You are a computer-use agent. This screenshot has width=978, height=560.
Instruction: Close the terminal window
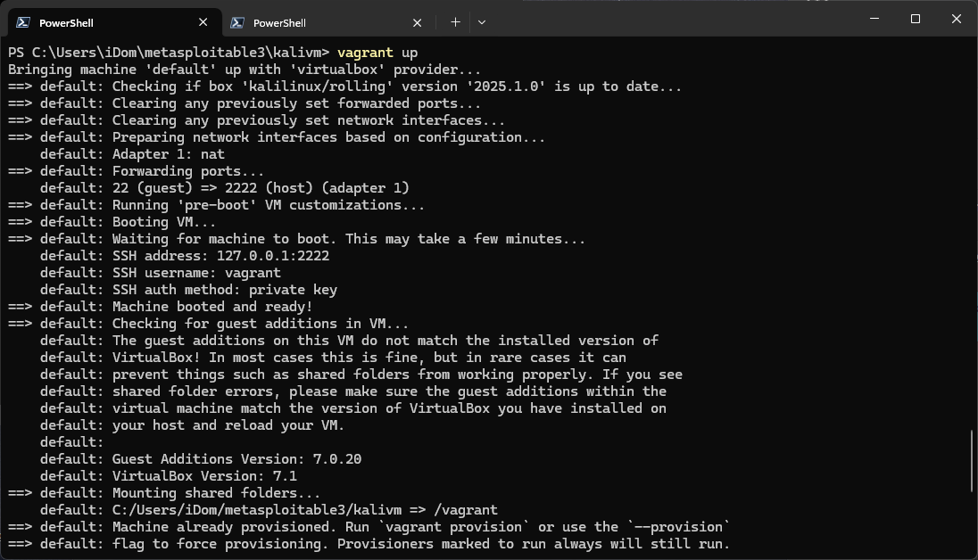[956, 19]
